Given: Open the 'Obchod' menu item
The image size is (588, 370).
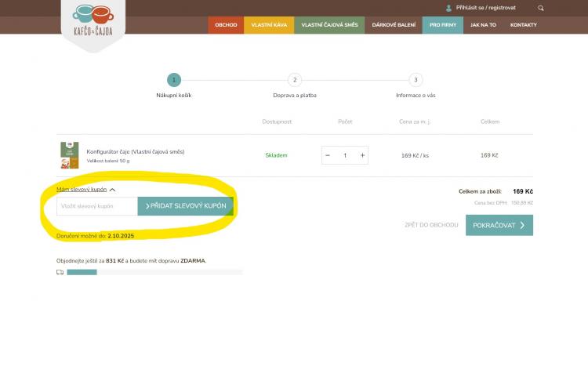Looking at the screenshot, I should [226, 25].
